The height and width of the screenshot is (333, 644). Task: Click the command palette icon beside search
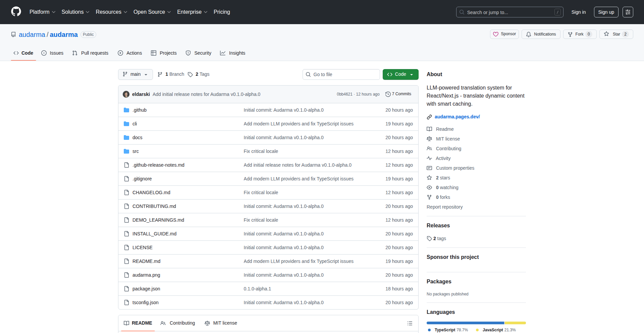point(628,12)
